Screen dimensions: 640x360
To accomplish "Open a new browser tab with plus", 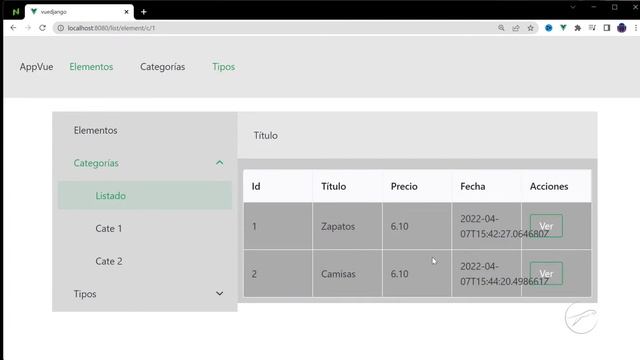I will coord(144,12).
